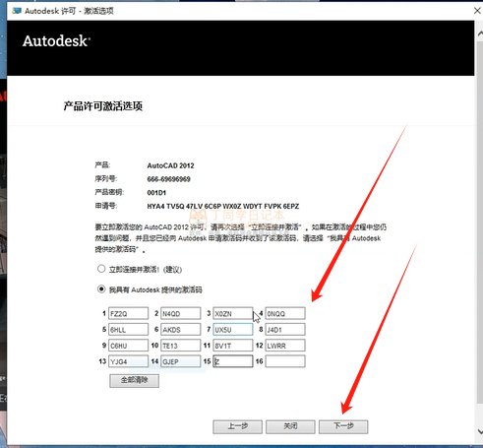Click activation code field 5 containing 6HLL
483x448 pixels.
click(128, 330)
